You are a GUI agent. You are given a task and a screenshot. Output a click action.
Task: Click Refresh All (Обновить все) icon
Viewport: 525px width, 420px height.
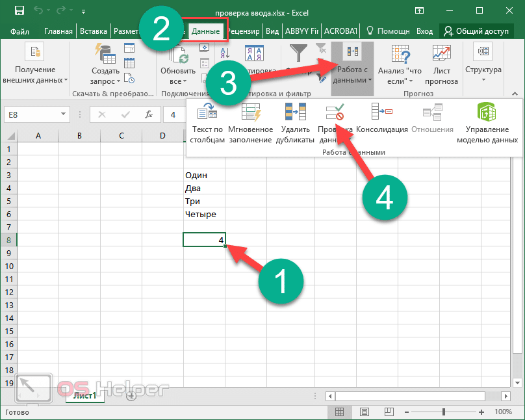[177, 65]
